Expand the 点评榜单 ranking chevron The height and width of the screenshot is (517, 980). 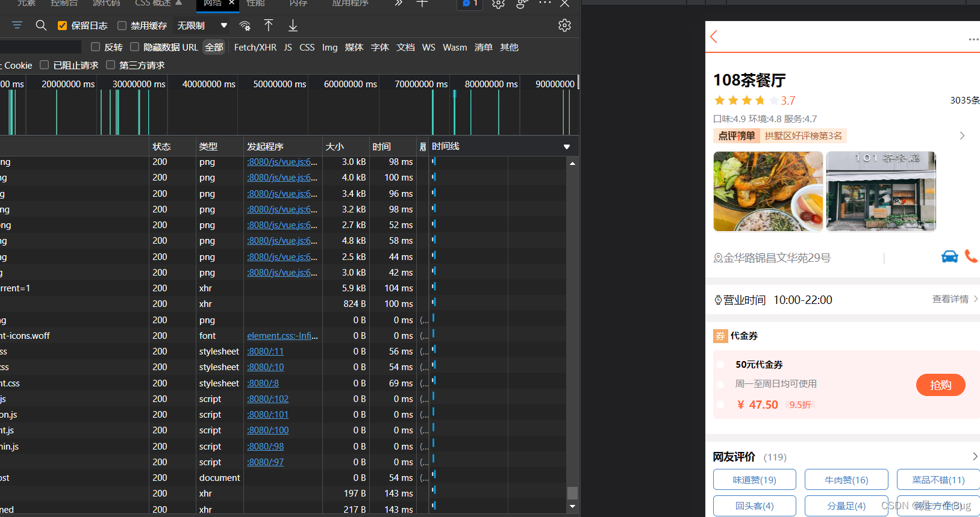(962, 136)
